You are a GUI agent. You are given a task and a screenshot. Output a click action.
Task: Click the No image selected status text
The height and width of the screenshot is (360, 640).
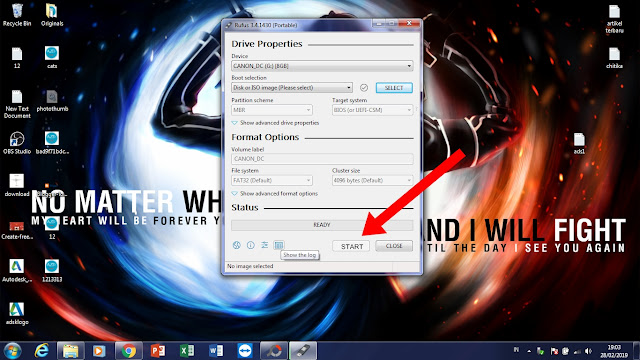tap(250, 266)
